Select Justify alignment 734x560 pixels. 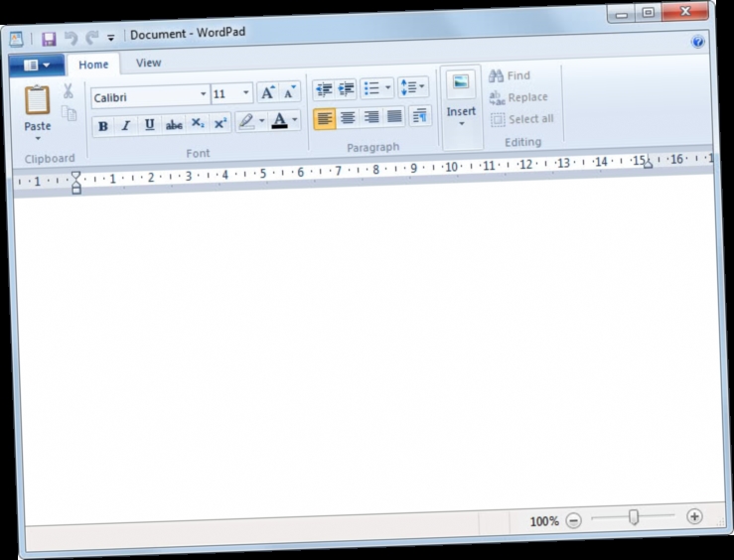coord(394,116)
